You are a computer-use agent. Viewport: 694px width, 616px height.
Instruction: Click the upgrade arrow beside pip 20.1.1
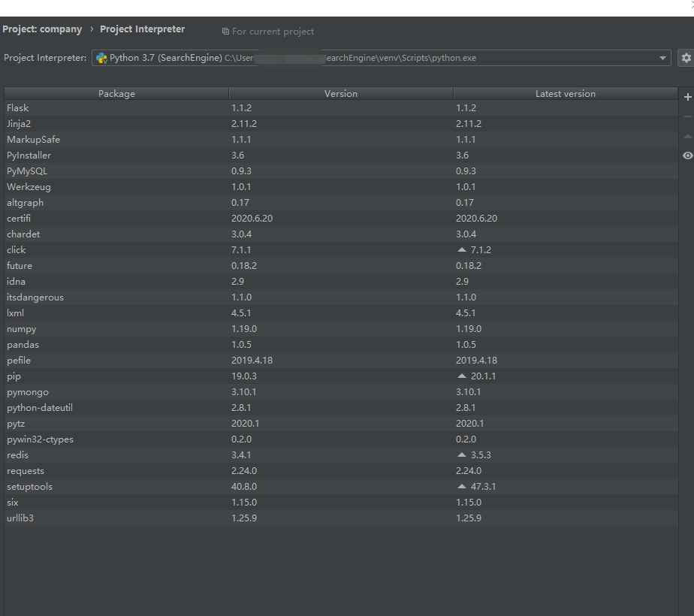[462, 376]
